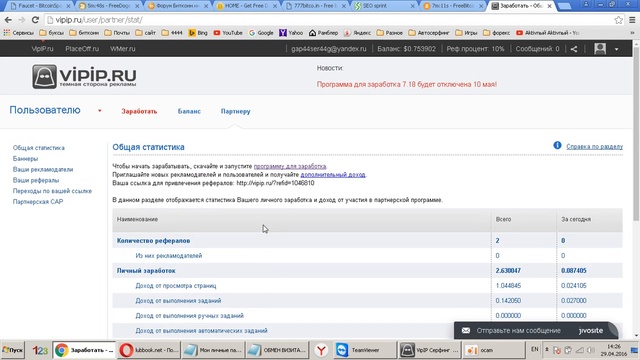Click the share icon in the top dark bar
This screenshot has width=640, height=360.
click(574, 49)
